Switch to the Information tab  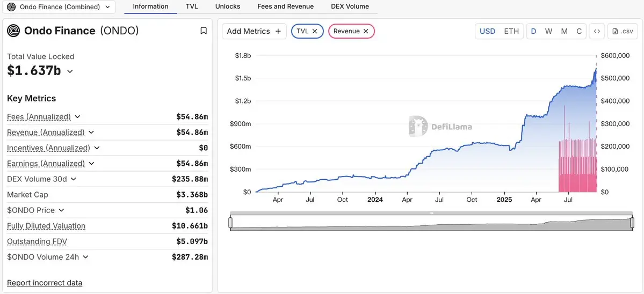pos(151,6)
